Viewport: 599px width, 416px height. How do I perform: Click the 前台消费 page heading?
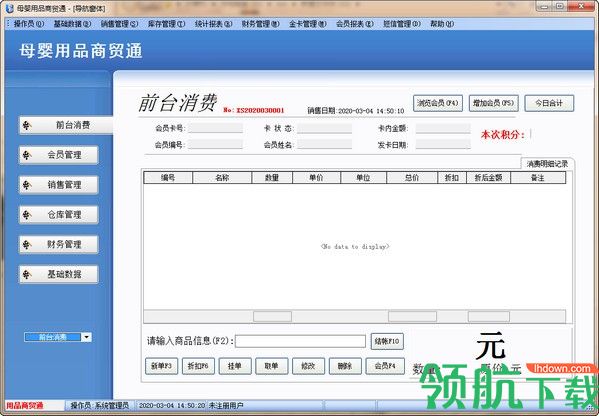point(178,103)
